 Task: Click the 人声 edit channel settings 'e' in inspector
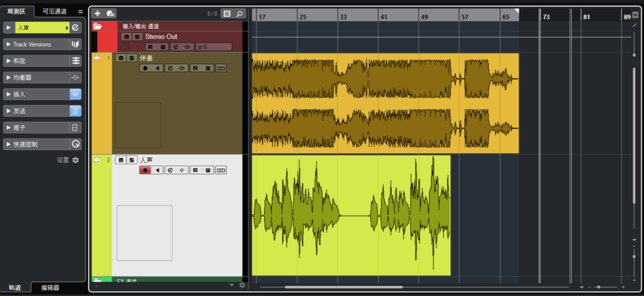[75, 27]
